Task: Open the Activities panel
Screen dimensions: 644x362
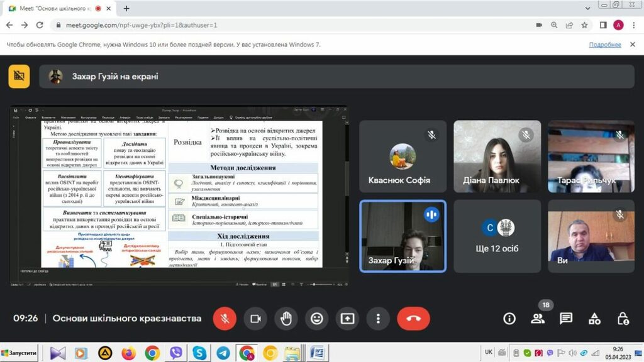Action: (x=594, y=319)
